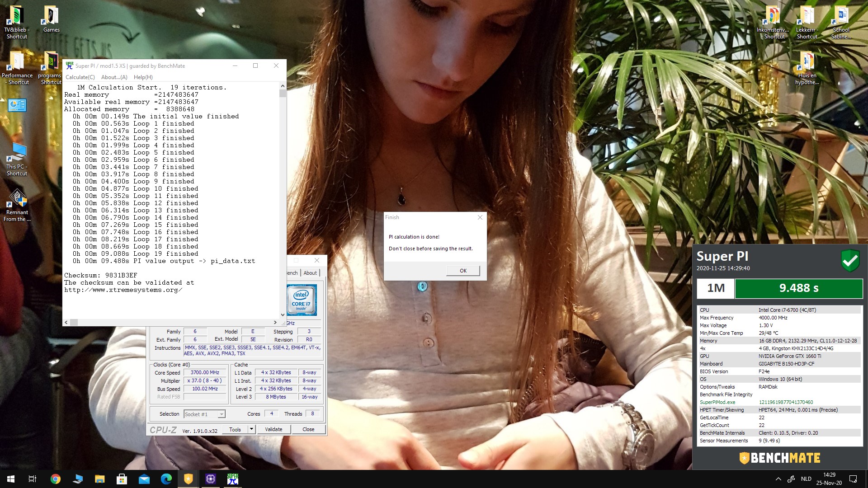Open the Windows Start menu
The height and width of the screenshot is (488, 868).
[11, 479]
